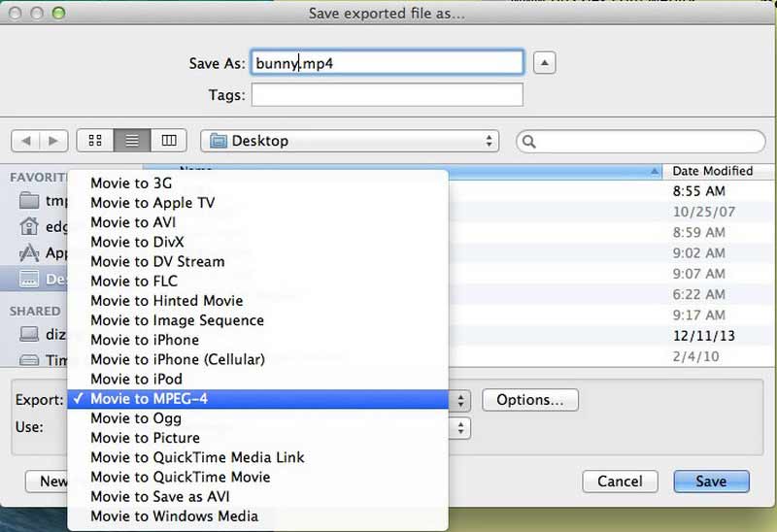The width and height of the screenshot is (777, 532).
Task: Pick Movie to AVI from list
Action: (x=132, y=222)
